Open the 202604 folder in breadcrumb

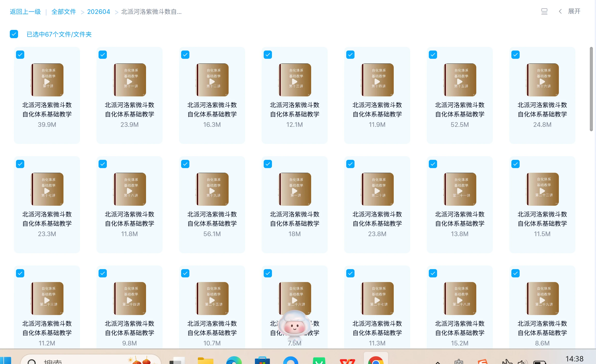(x=99, y=12)
